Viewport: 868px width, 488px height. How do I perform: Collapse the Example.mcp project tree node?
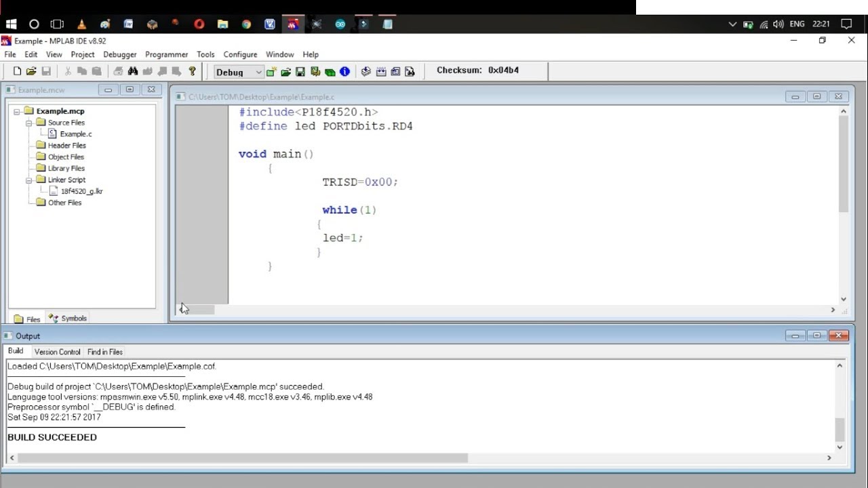coord(17,111)
